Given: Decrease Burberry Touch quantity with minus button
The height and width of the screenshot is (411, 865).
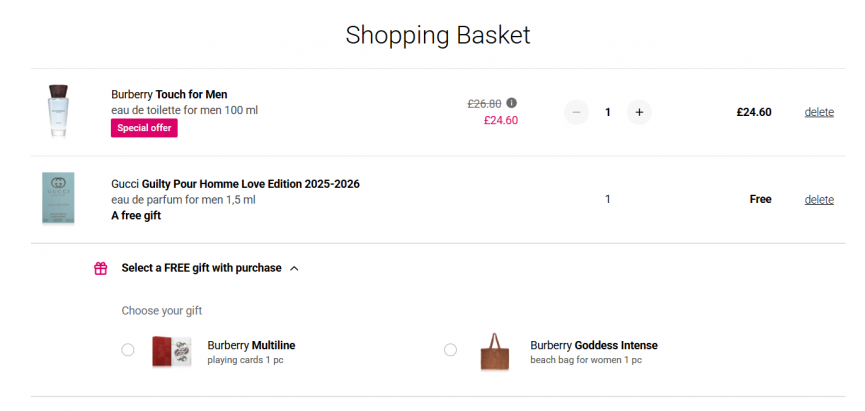Looking at the screenshot, I should click(576, 112).
